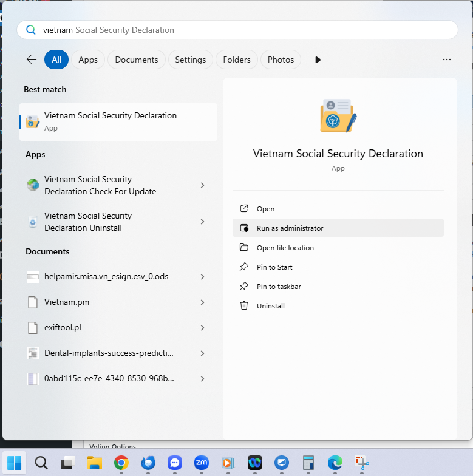Screen dimensions: 473x476
Task: Choose Pin to Start
Action: [x=338, y=267]
